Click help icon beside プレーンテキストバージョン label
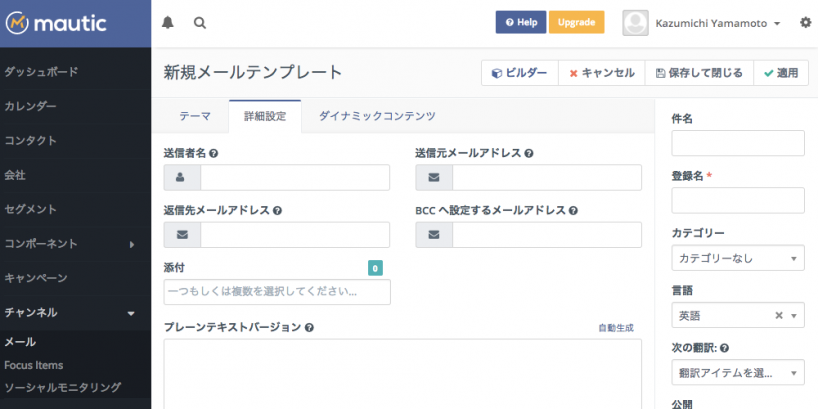818x409 pixels. (310, 328)
